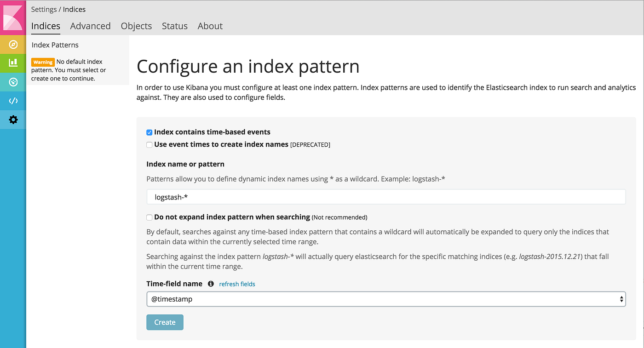Open the Status tab
Screen dimensions: 644x348
click(x=175, y=26)
